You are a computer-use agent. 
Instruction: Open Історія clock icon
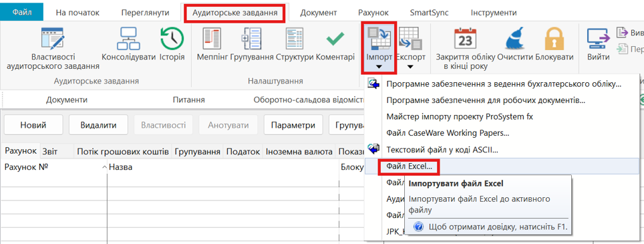[172, 39]
